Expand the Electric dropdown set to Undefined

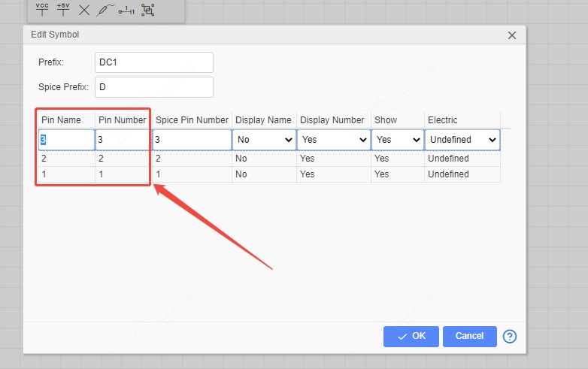462,140
